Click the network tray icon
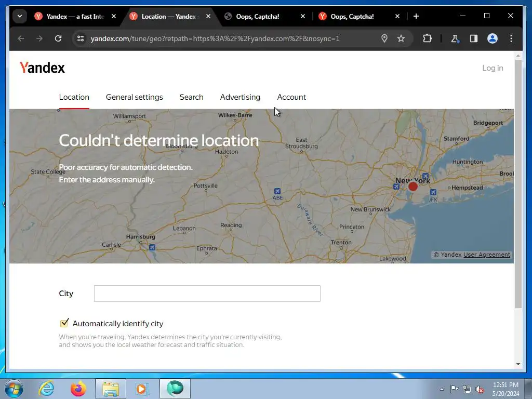This screenshot has height=399, width=532. [467, 389]
